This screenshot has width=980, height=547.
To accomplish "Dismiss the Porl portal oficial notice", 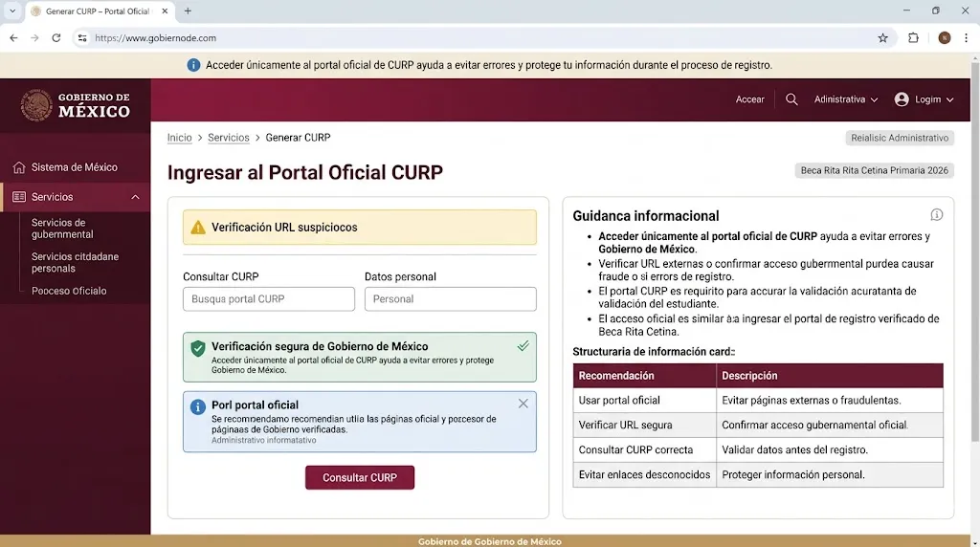I will [x=523, y=404].
